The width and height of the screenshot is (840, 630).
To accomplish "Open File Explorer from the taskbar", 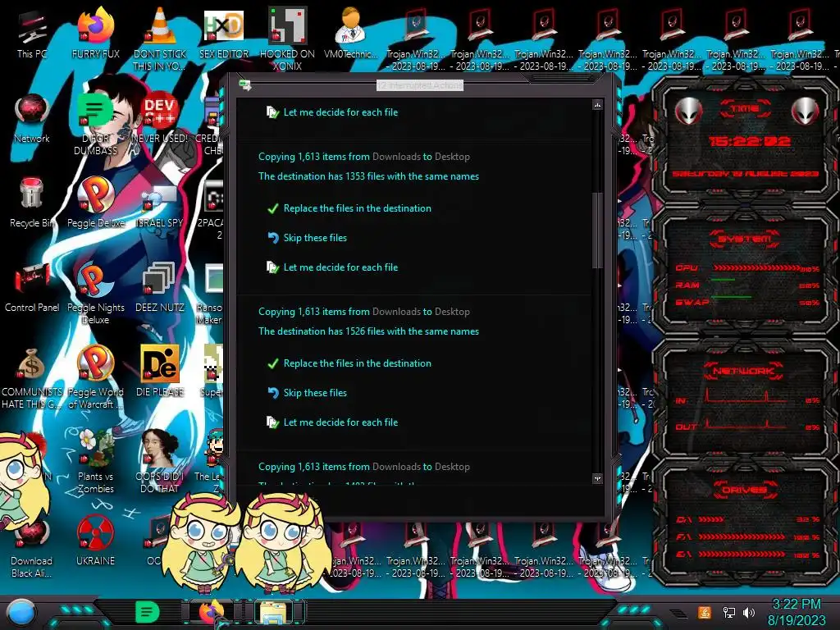I will tap(273, 612).
